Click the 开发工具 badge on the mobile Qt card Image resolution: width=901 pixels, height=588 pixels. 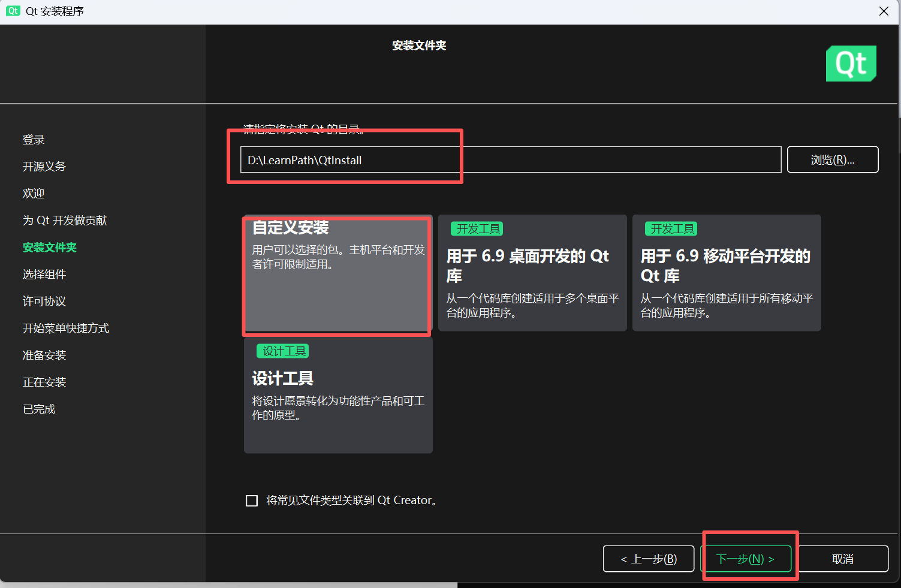point(671,228)
